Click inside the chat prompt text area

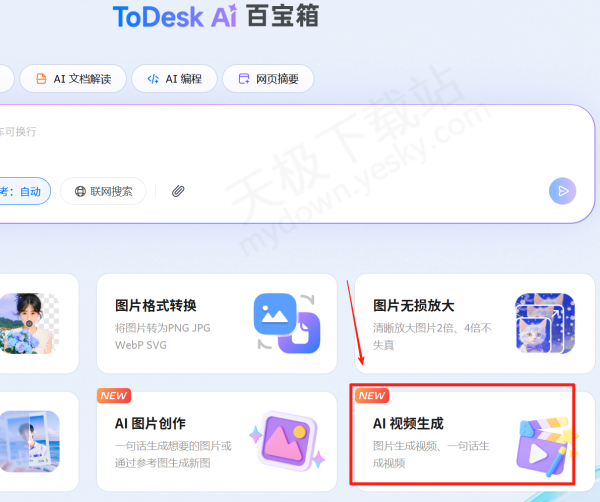(x=280, y=140)
